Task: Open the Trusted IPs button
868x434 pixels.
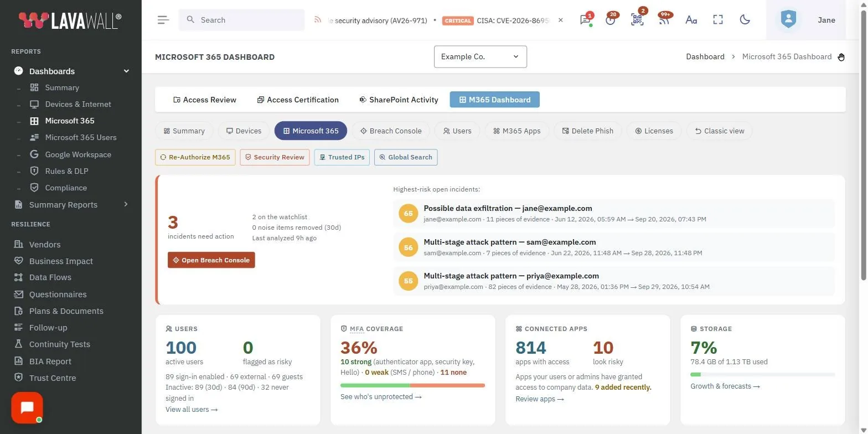Action: tap(342, 157)
